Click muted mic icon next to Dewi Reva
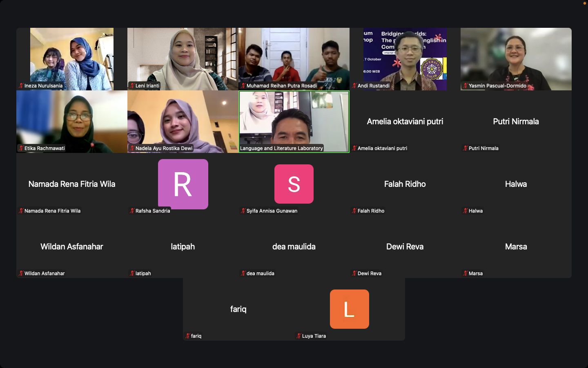This screenshot has height=368, width=588. (x=354, y=274)
